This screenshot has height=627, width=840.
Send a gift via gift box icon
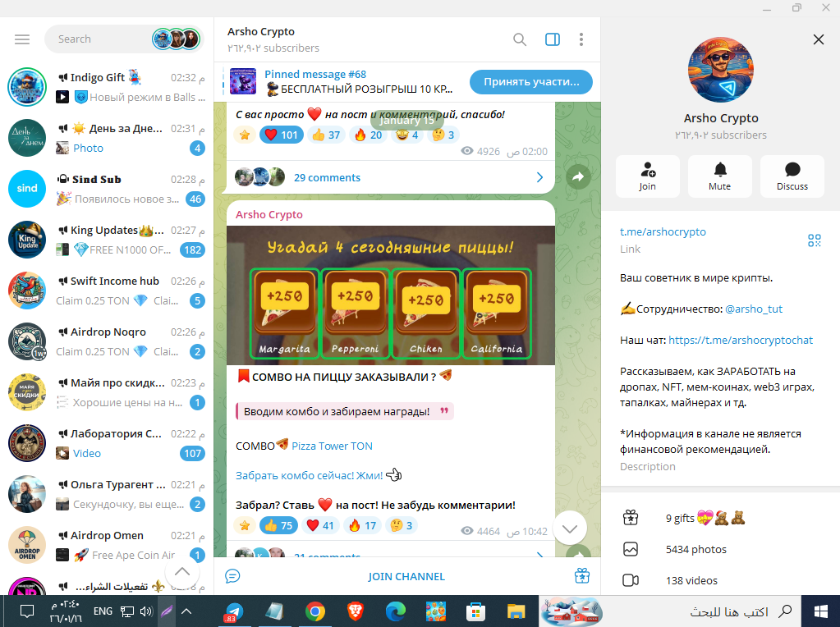pyautogui.click(x=582, y=576)
